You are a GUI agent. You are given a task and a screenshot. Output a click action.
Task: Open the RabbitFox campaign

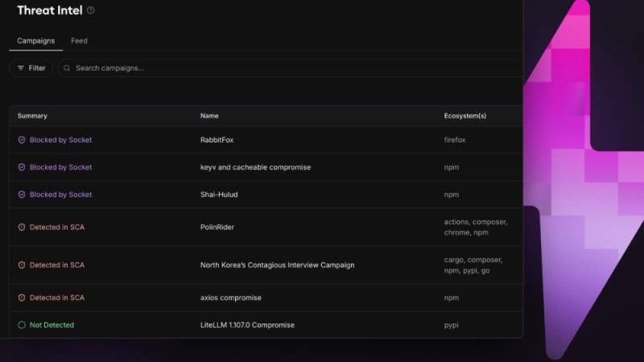[217, 140]
